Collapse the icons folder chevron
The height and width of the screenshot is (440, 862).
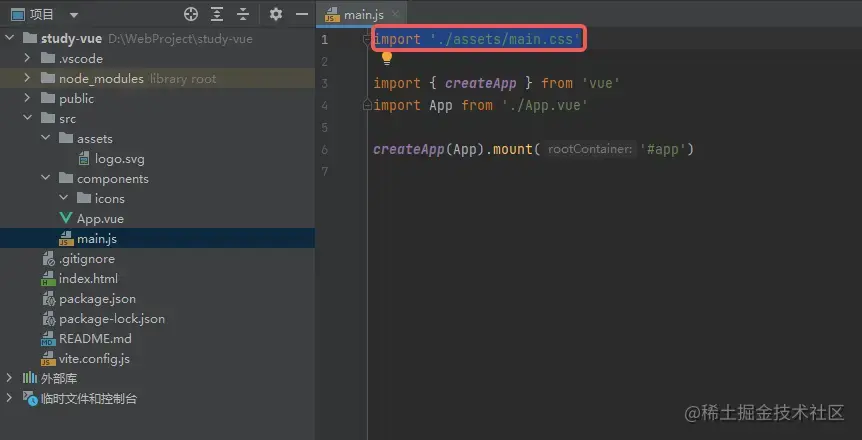tap(64, 197)
